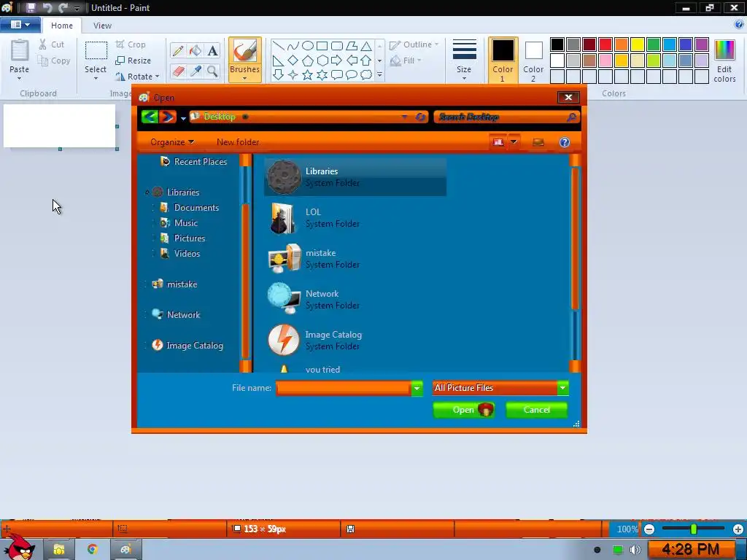Click the Undo arrow in title bar

click(47, 7)
